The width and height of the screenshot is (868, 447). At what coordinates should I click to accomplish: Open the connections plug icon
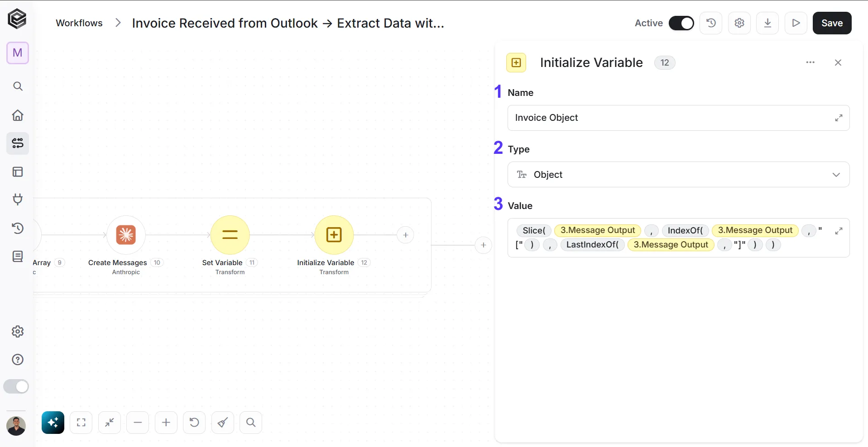pos(18,200)
